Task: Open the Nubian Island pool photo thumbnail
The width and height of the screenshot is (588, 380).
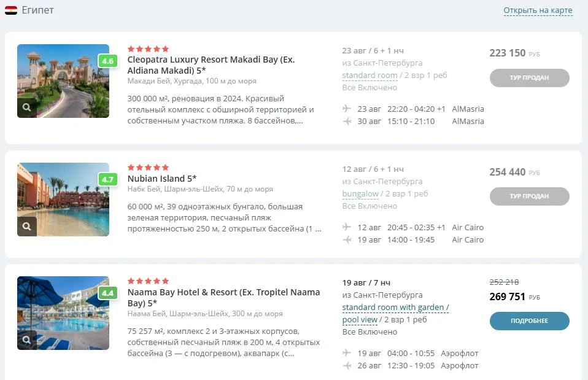Action: tap(63, 200)
